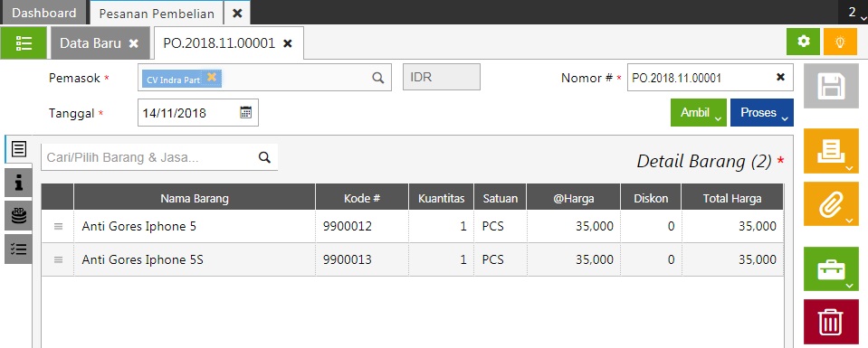Click the Nama Barang column header
868x348 pixels.
pos(195,198)
